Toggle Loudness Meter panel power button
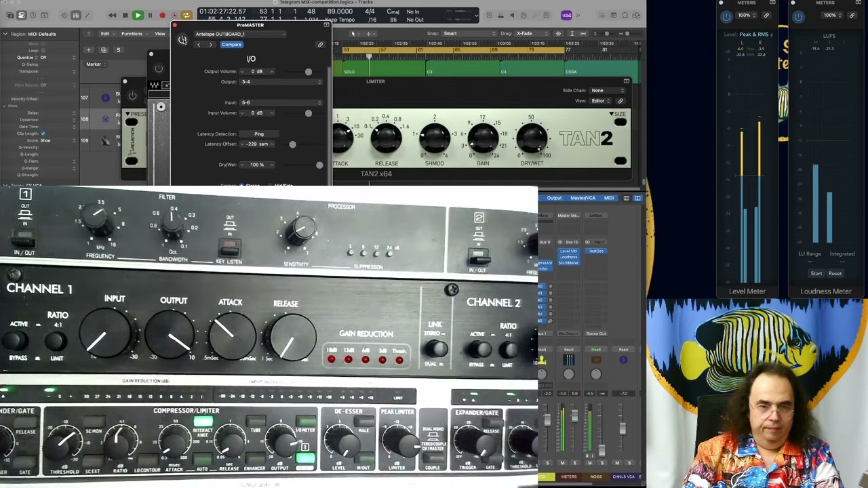This screenshot has width=868, height=488. tap(798, 16)
